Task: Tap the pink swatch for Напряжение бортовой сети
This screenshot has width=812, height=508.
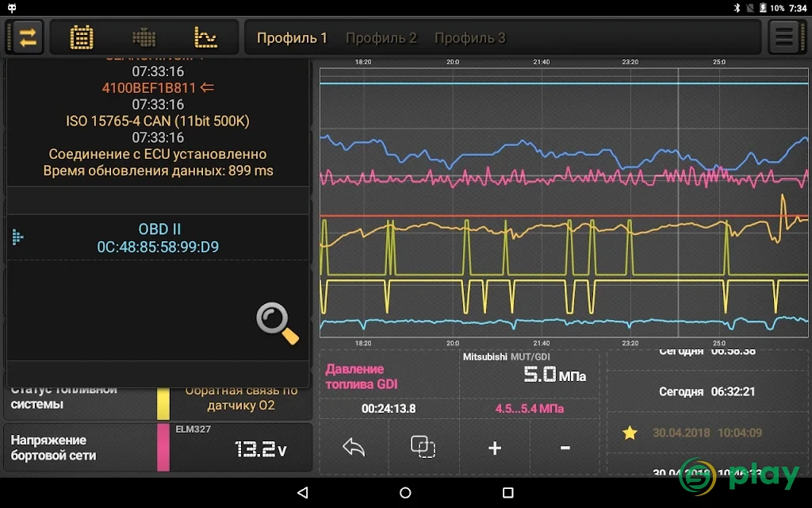Action: 163,447
